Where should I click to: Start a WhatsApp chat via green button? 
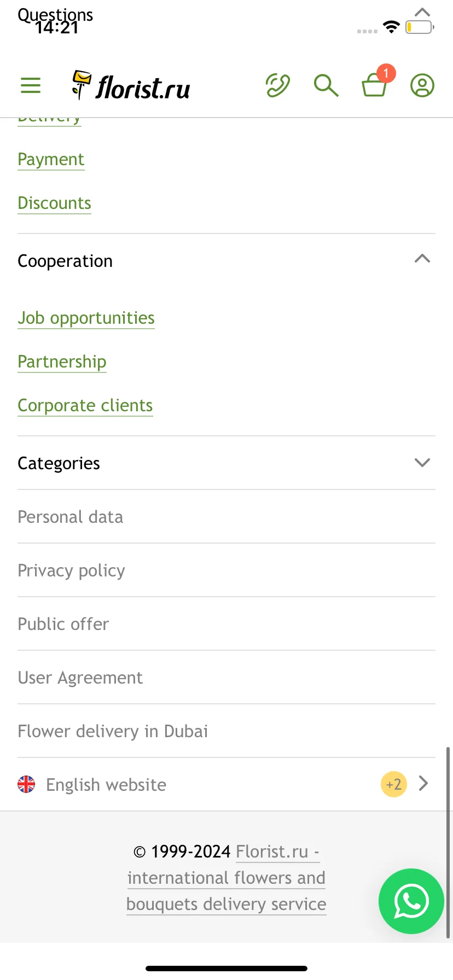click(411, 901)
